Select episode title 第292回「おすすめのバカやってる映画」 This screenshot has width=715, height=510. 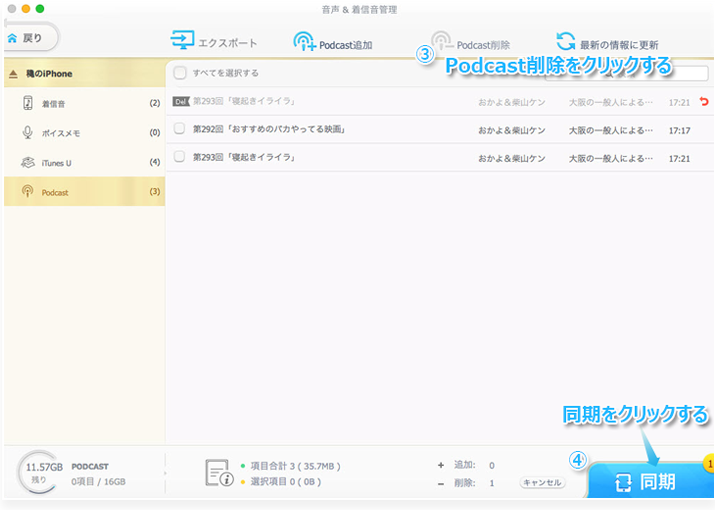tap(269, 130)
